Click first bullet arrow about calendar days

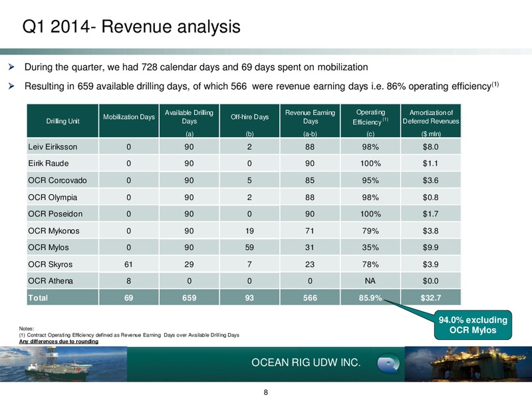(11, 67)
